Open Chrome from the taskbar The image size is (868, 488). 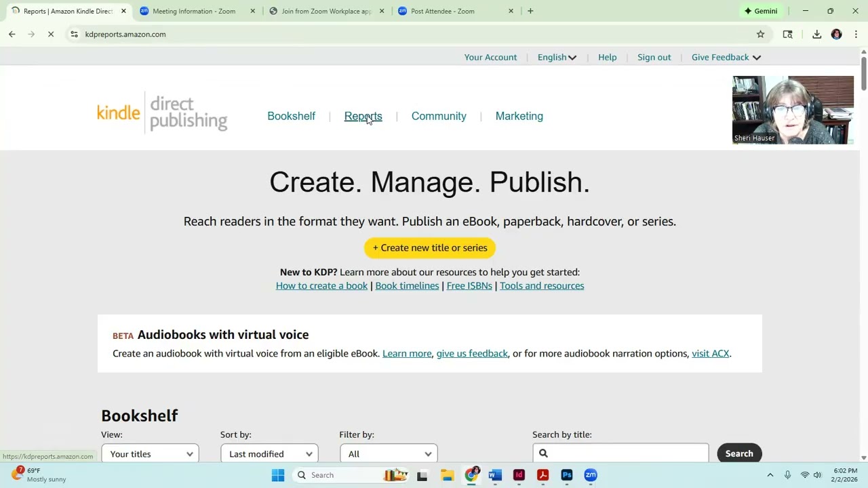click(x=471, y=475)
